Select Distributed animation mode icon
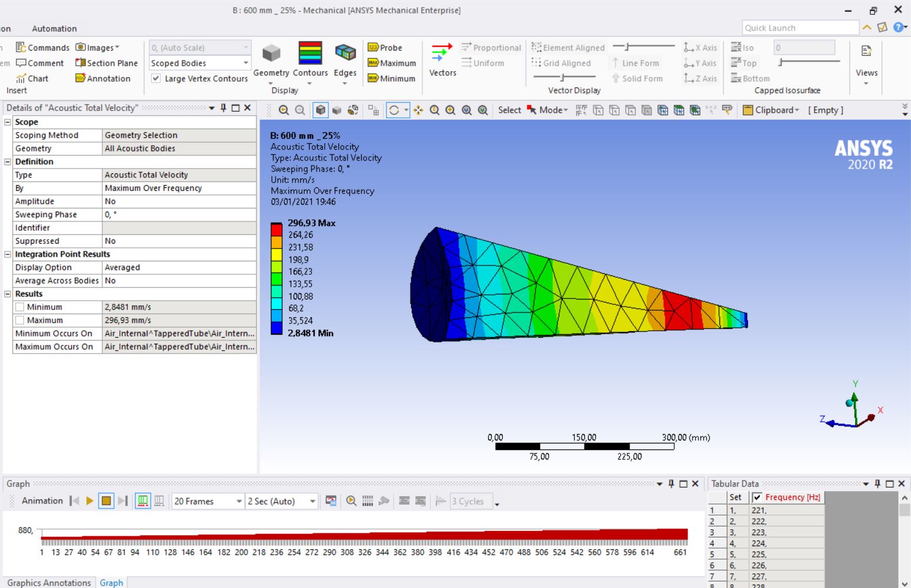This screenshot has height=588, width=911. (x=142, y=501)
